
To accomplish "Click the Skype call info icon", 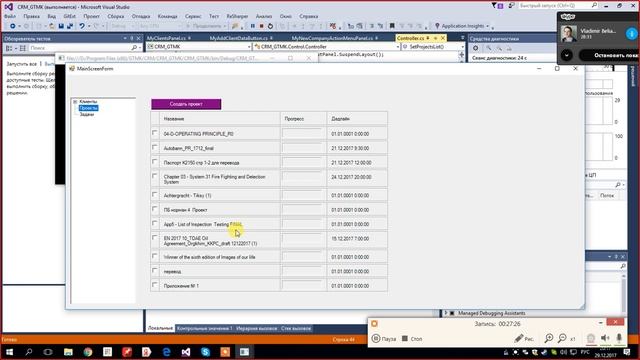I will click(631, 33).
